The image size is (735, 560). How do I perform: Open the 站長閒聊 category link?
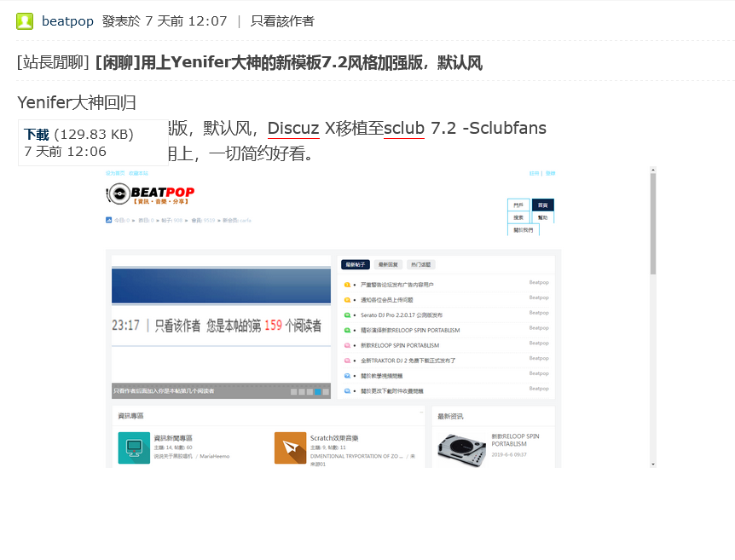pyautogui.click(x=53, y=62)
